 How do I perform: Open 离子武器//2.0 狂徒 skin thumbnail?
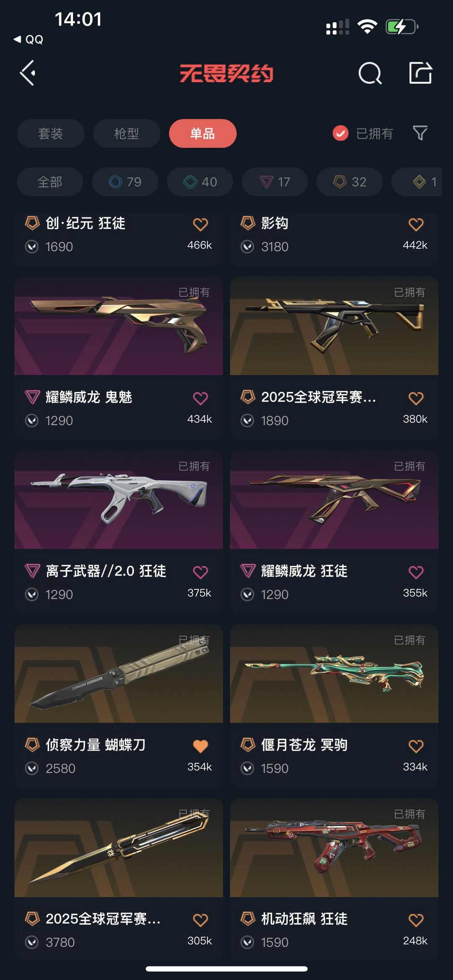click(119, 500)
